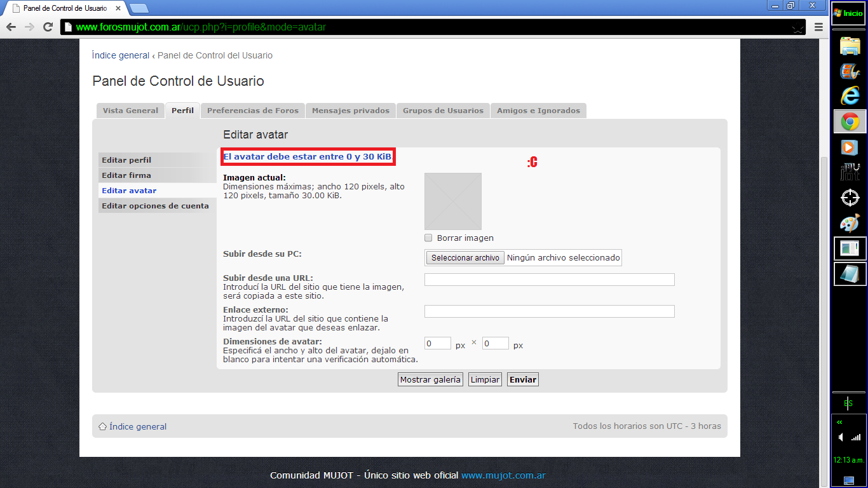Switch to the 'Preferencias de Foros' tab
This screenshot has height=488, width=868.
(x=252, y=111)
